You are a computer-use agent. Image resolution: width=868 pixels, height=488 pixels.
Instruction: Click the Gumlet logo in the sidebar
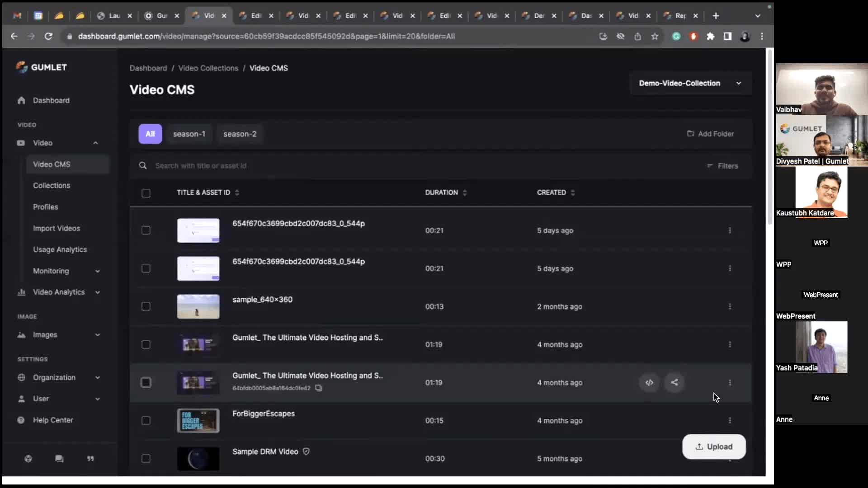(42, 67)
